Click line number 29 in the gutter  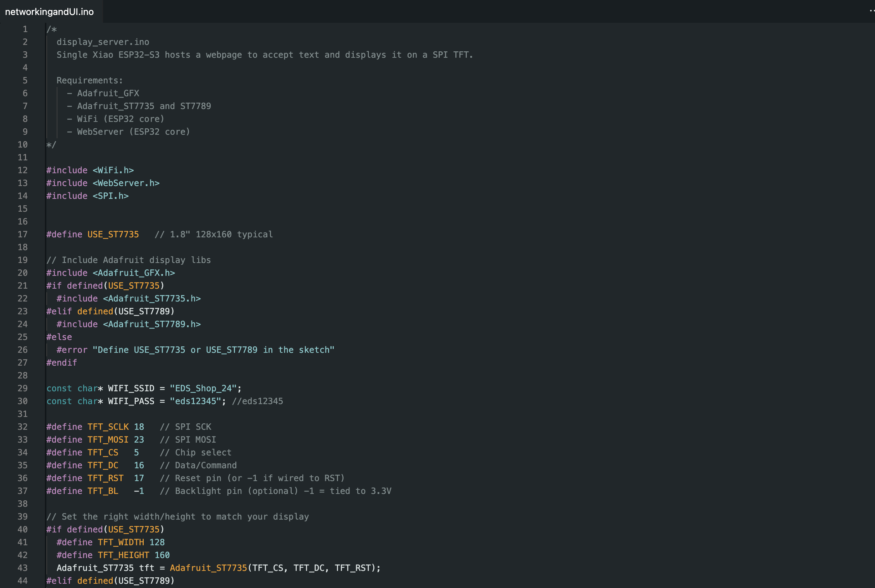pyautogui.click(x=22, y=388)
